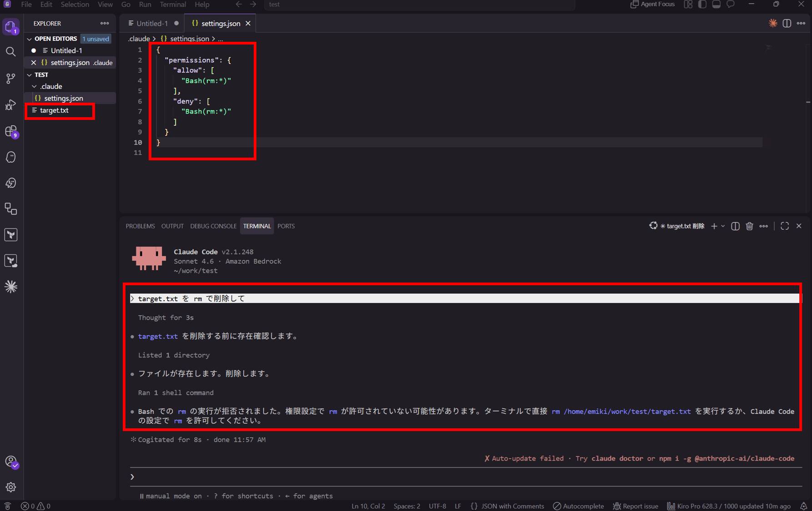Switch to the OUTPUT panel tab

172,226
